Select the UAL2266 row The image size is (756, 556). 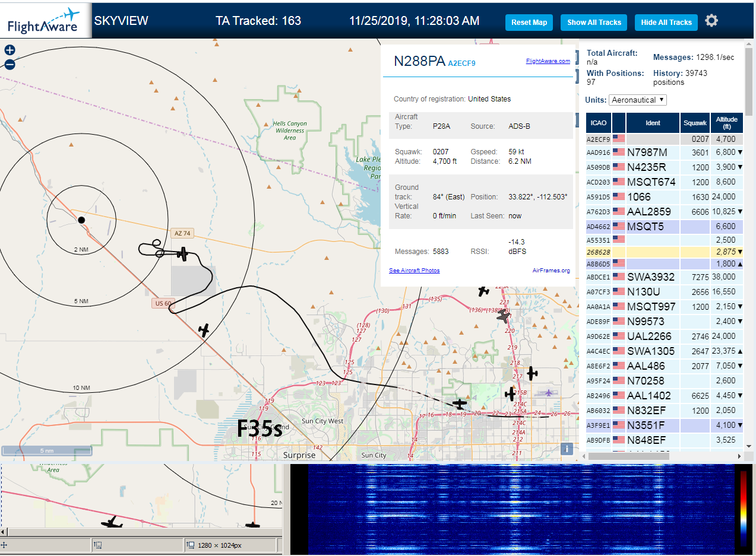coord(665,336)
